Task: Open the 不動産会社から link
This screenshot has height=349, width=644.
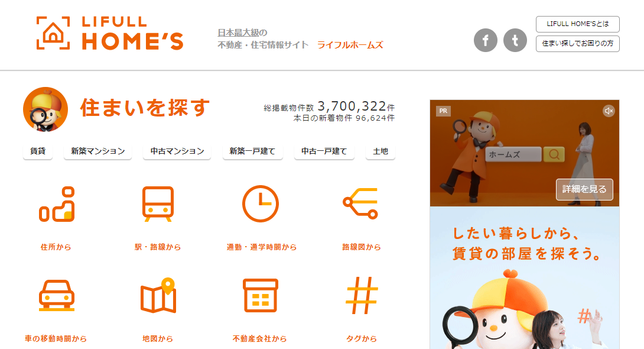Action: (x=259, y=339)
